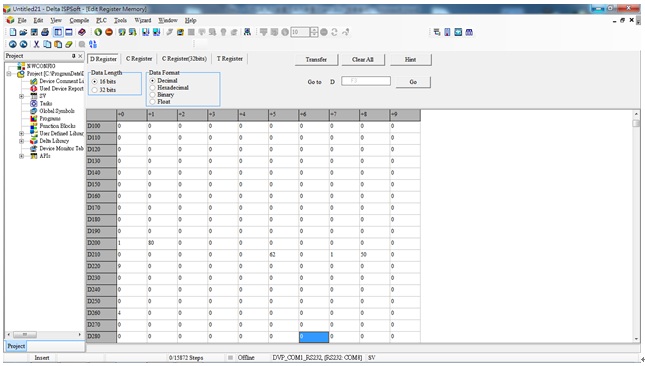Close the Project panel with its X
The width and height of the screenshot is (645, 366).
tap(81, 56)
